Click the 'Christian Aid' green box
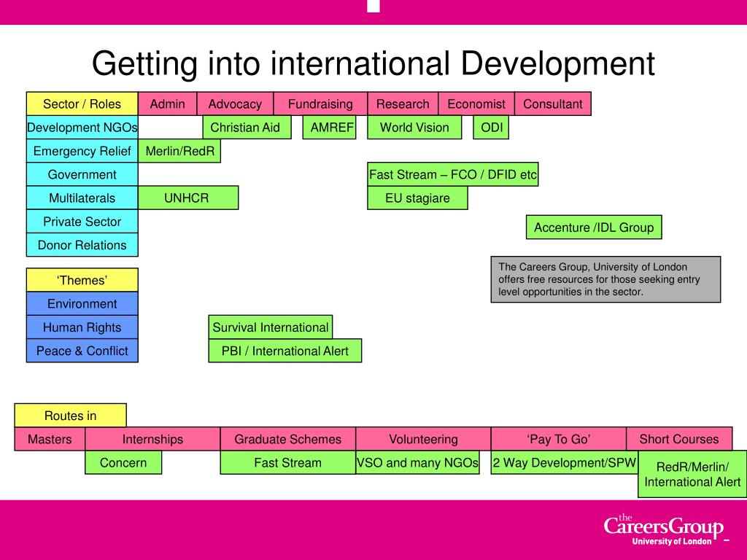 click(247, 127)
